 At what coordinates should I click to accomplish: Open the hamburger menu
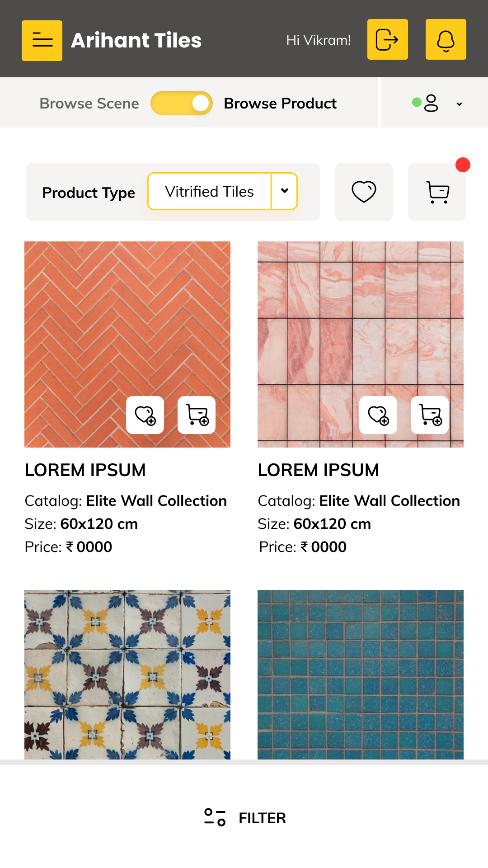pos(42,40)
